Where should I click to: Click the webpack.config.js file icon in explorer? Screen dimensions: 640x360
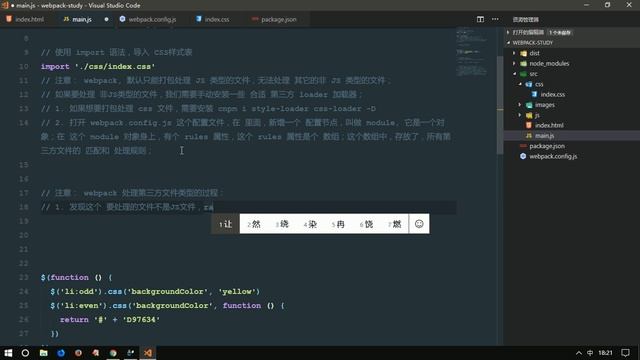tap(523, 156)
